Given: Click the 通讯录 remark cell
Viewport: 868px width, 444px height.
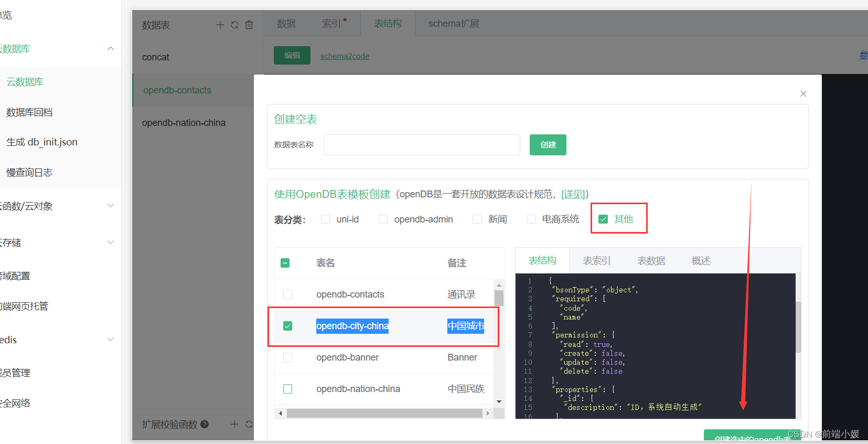Looking at the screenshot, I should pos(462,294).
